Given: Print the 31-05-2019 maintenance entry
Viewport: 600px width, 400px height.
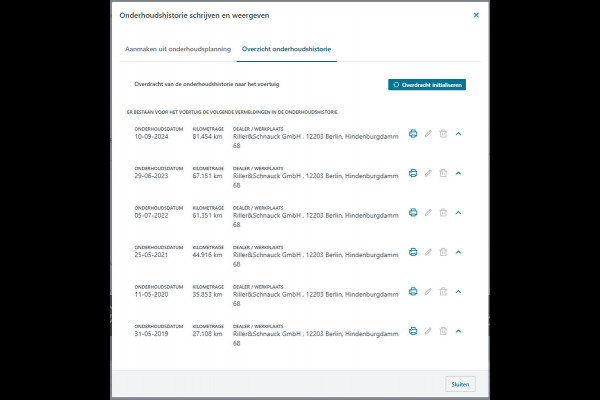Looking at the screenshot, I should point(413,331).
